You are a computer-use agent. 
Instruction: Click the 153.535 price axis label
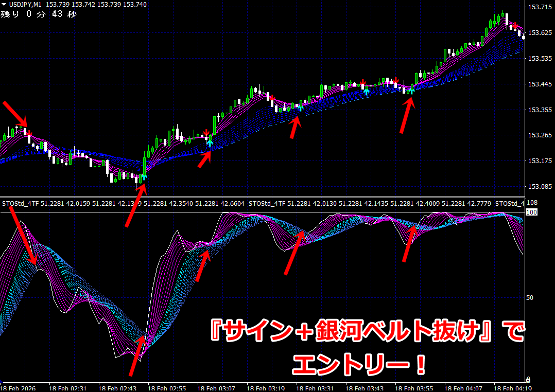coord(540,58)
